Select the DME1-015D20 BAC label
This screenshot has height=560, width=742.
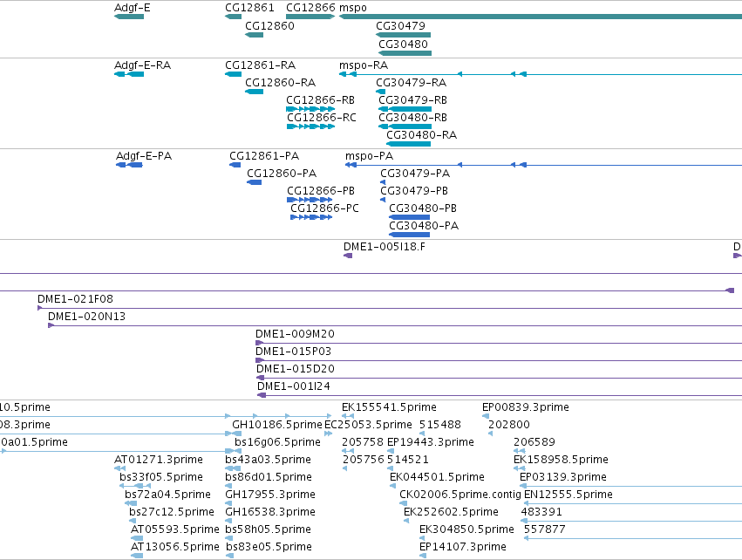point(296,369)
